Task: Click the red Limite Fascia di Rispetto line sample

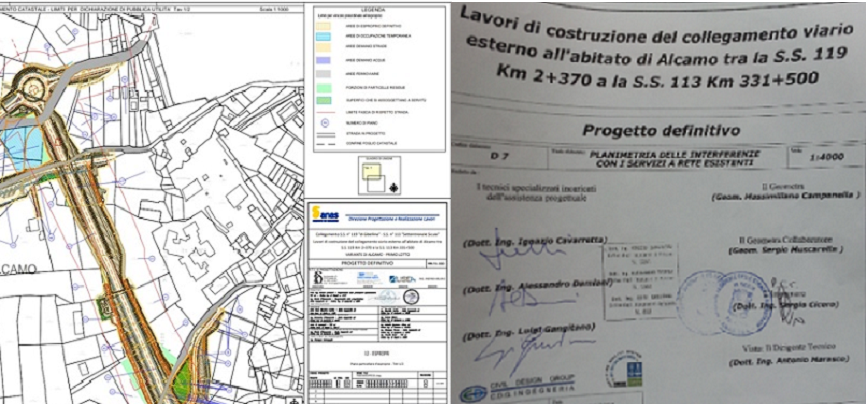Action: (324, 112)
